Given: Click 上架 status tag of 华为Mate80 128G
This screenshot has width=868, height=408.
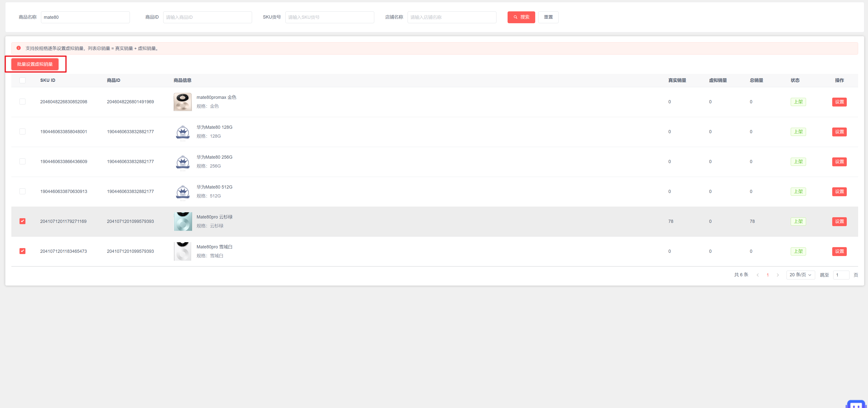Looking at the screenshot, I should (x=798, y=132).
